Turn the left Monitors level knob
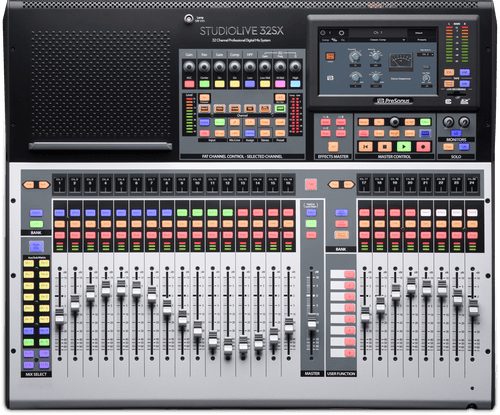Viewport: 500px width, 415px height. click(449, 122)
